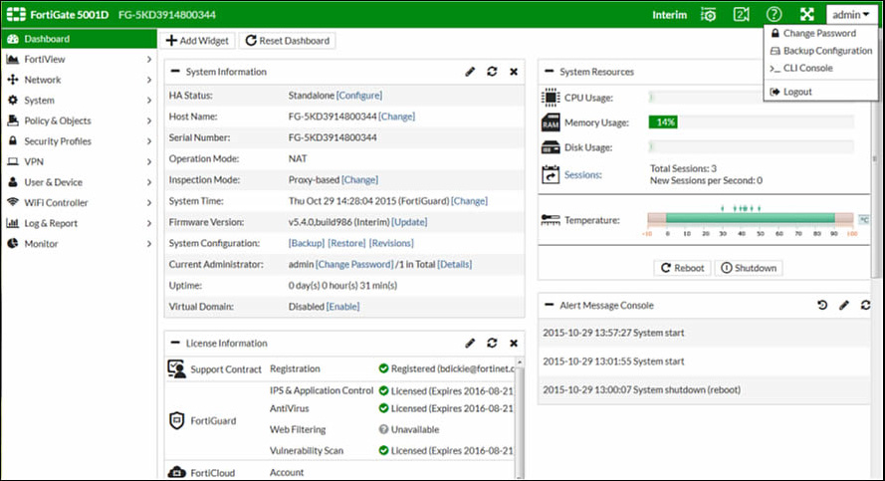The height and width of the screenshot is (481, 885).
Task: Click the System Time Change link
Action: [x=470, y=201]
